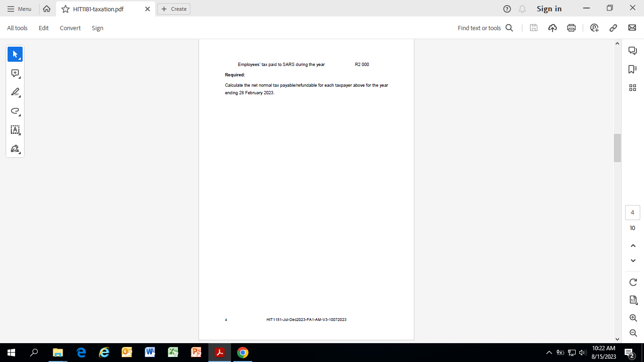Upload the document to cloud storage
Viewport: 644px width, 362px height.
tap(552, 28)
